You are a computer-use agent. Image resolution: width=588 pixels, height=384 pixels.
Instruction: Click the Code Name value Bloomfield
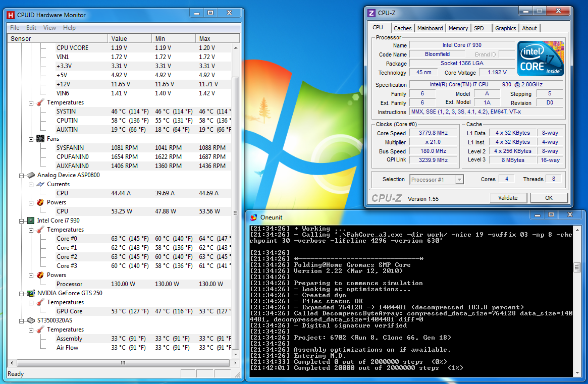tap(437, 54)
